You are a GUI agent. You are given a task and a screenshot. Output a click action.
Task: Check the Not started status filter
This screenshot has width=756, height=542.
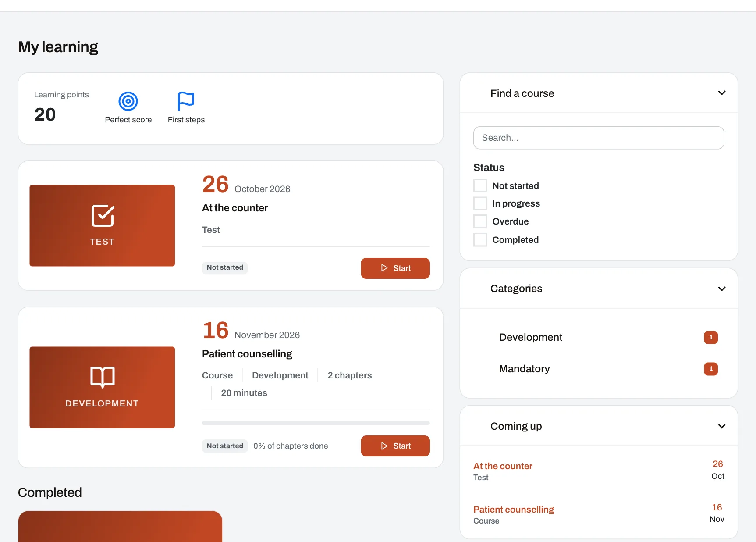480,185
